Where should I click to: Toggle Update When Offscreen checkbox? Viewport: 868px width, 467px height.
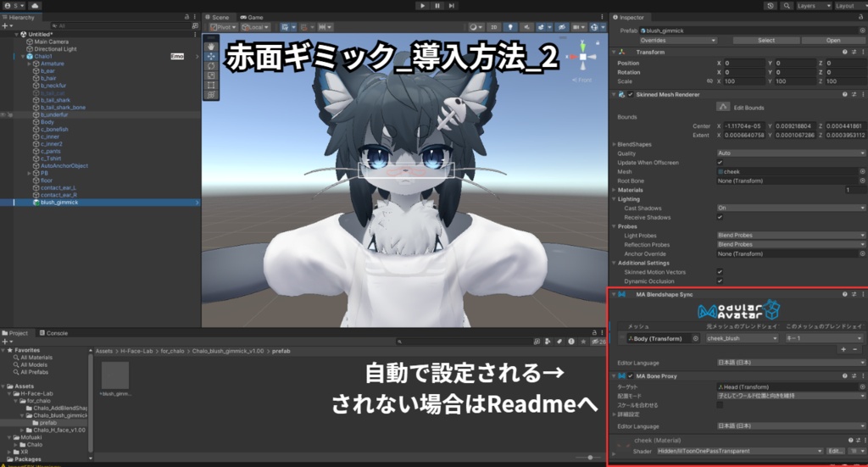pos(720,163)
